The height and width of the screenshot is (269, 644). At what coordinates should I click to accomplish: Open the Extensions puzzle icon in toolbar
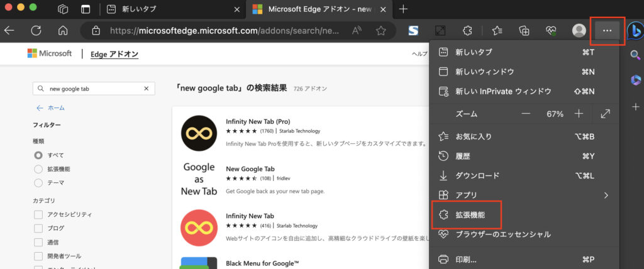(x=467, y=30)
